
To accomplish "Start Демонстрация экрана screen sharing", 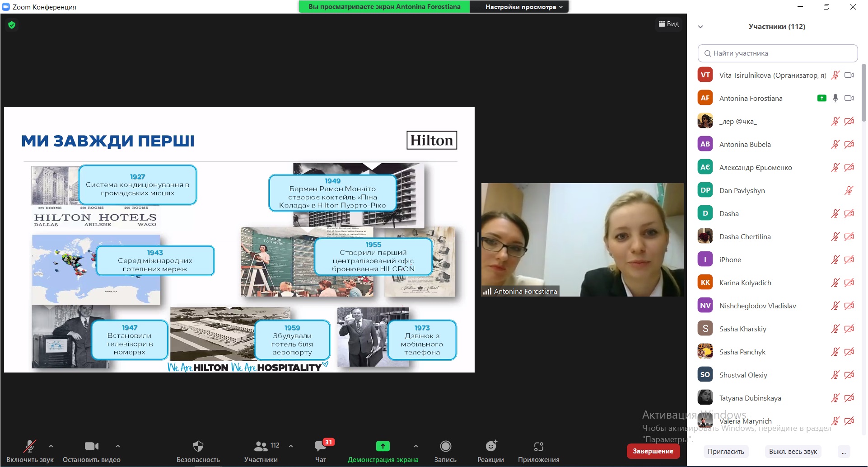I will (x=383, y=451).
